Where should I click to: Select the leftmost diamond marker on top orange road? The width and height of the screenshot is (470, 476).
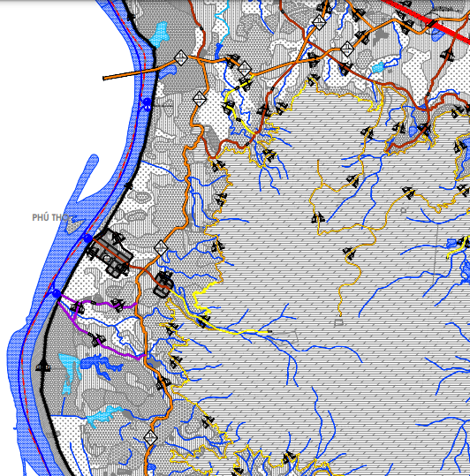[x=181, y=57]
